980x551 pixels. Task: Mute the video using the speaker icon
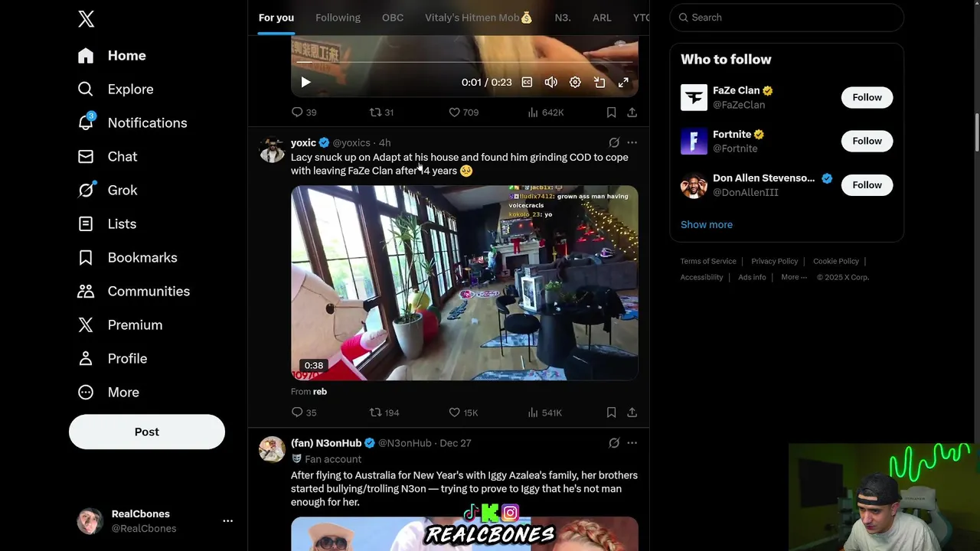click(550, 82)
